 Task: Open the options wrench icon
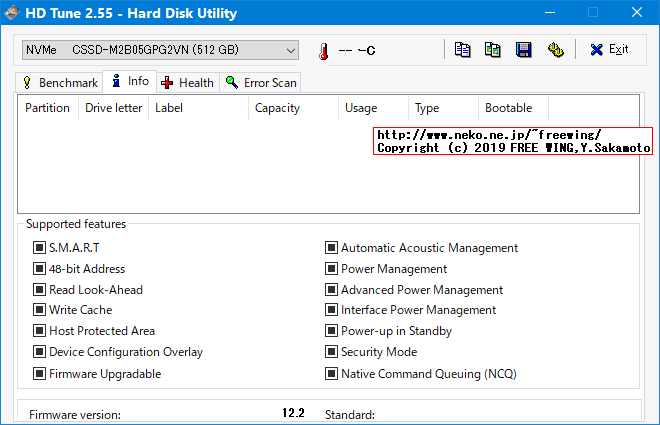[554, 50]
